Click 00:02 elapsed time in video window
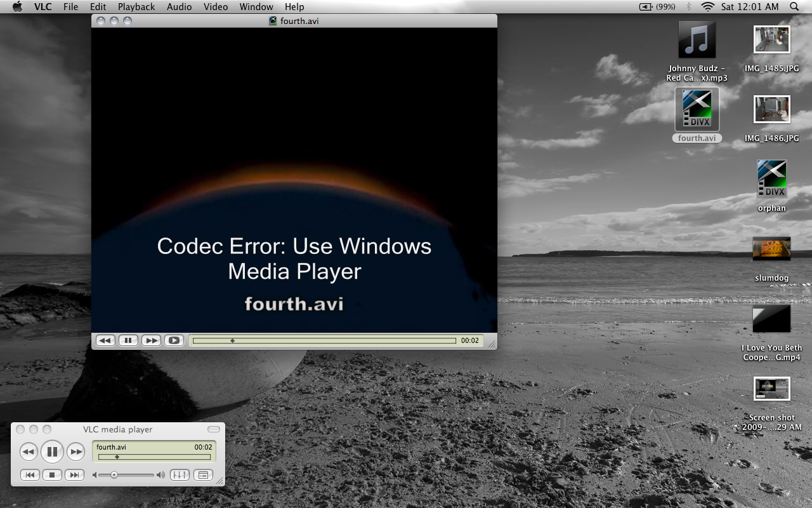 click(x=470, y=340)
